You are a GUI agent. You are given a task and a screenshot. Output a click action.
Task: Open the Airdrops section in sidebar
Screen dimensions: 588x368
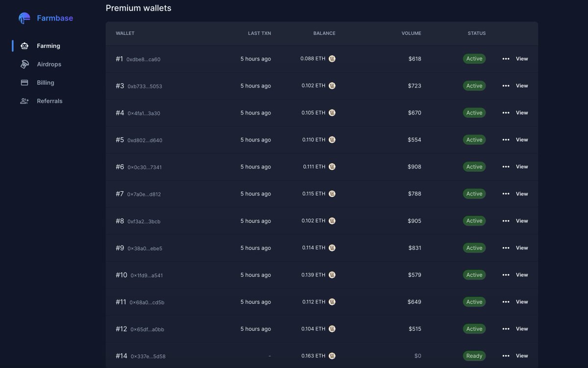(x=49, y=64)
